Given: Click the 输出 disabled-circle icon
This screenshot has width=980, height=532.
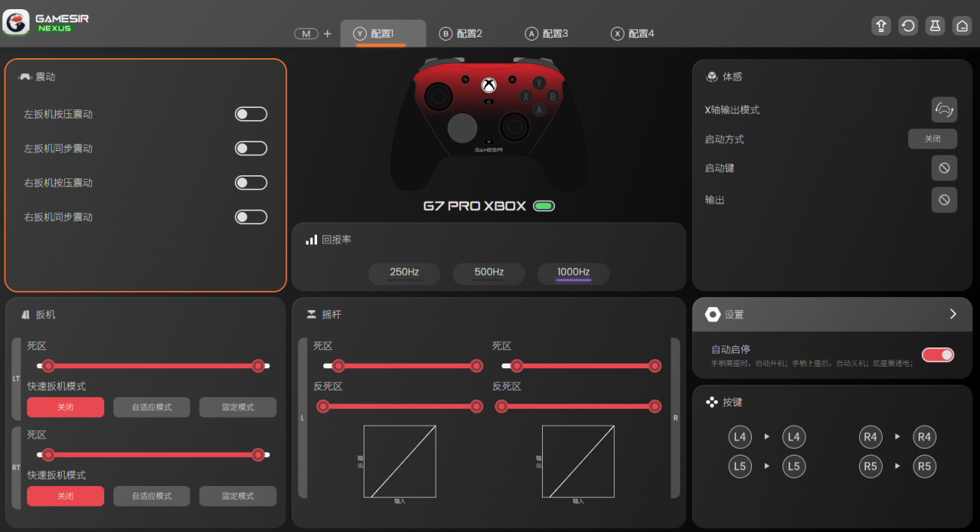Looking at the screenshot, I should [944, 200].
